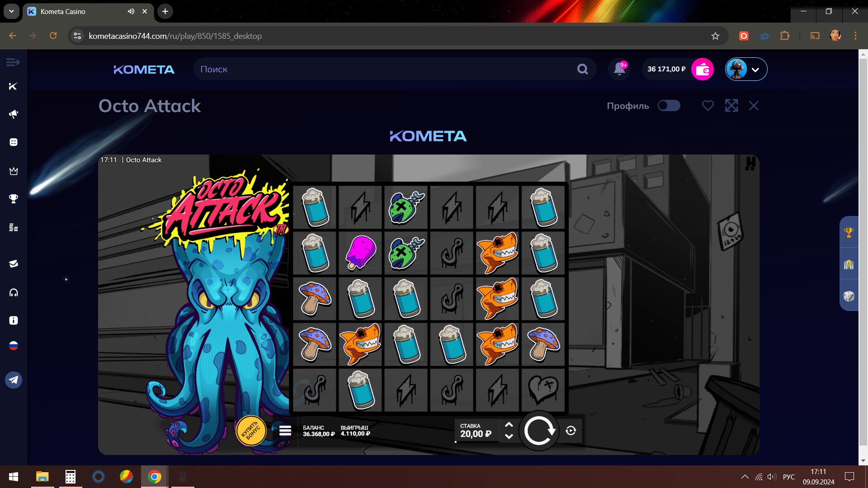Click the KOMETA logo in the header
The height and width of the screenshot is (488, 868).
click(144, 70)
